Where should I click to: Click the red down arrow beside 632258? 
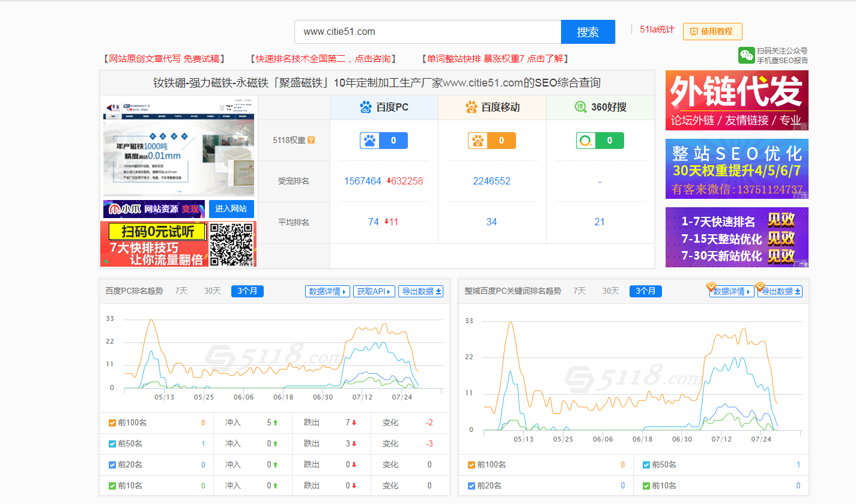389,181
